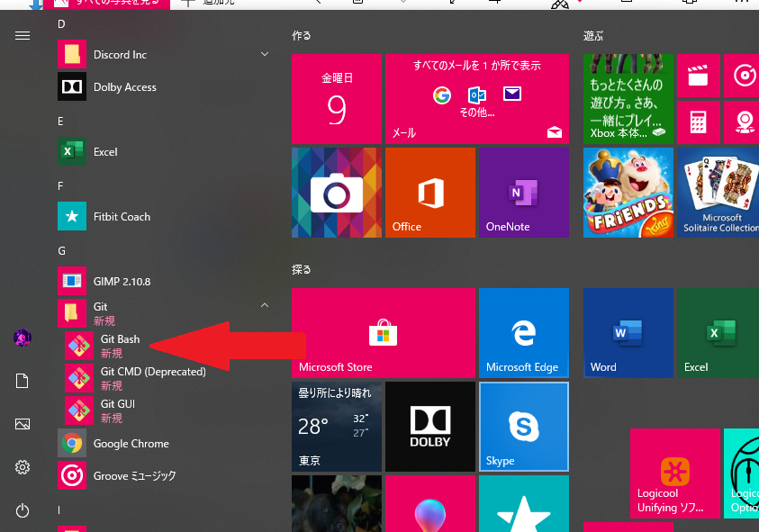
Task: Open Microsoft Solitaire Collection tile
Action: (x=718, y=193)
